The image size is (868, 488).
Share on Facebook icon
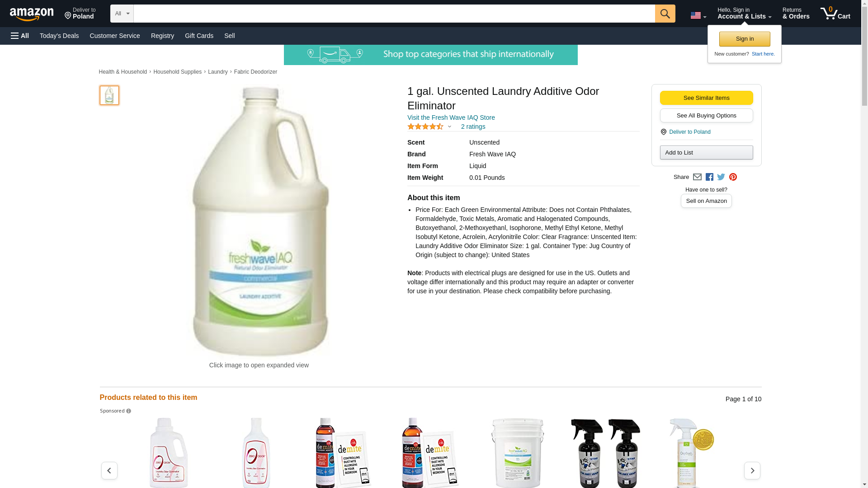point(709,177)
